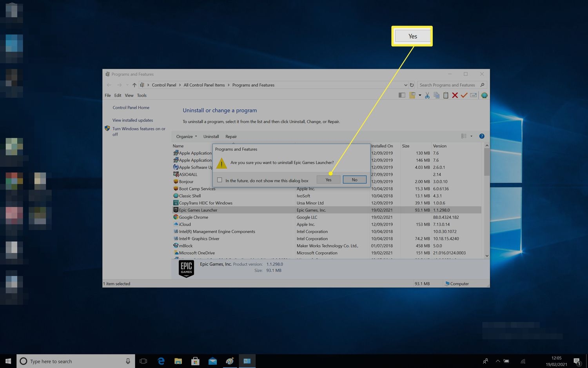
Task: Open Turn Windows features on or off
Action: [x=139, y=131]
